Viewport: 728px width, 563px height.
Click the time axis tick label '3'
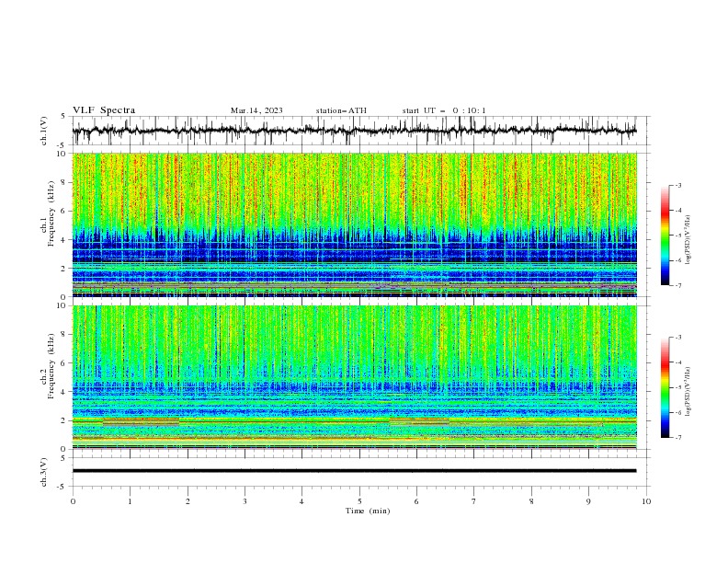245,501
